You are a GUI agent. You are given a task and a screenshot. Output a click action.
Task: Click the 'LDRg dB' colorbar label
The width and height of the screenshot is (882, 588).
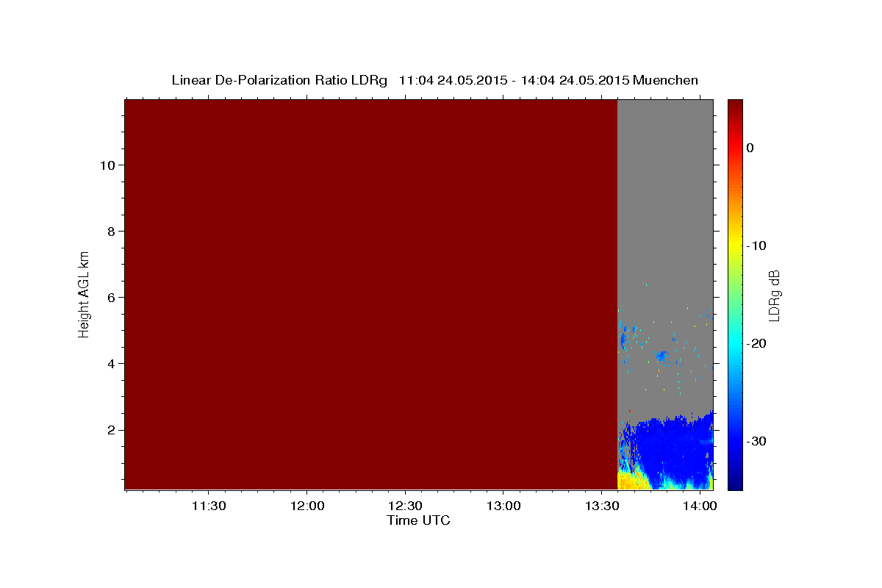(x=774, y=295)
